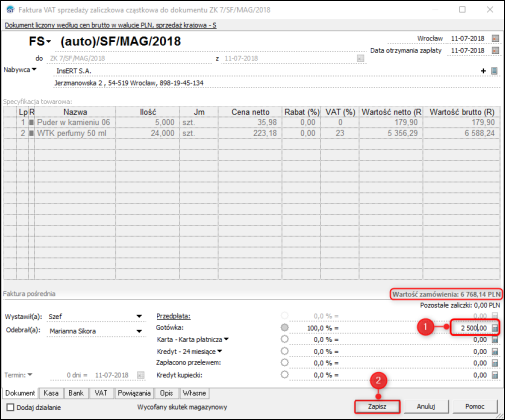Image resolution: width=505 pixels, height=420 pixels.
Task: Open calculator icon for Zapłacono przelewem amount
Action: [495, 363]
